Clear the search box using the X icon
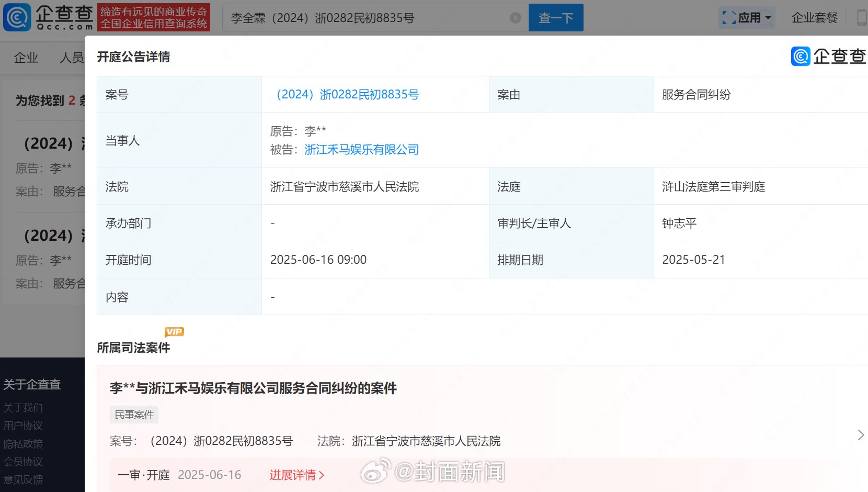The width and height of the screenshot is (868, 492). pyautogui.click(x=516, y=18)
